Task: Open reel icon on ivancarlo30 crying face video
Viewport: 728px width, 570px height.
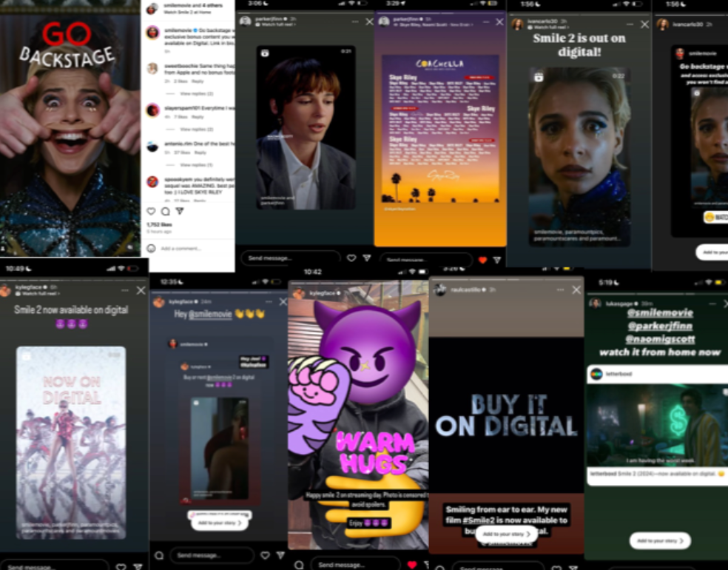Action: [x=539, y=77]
